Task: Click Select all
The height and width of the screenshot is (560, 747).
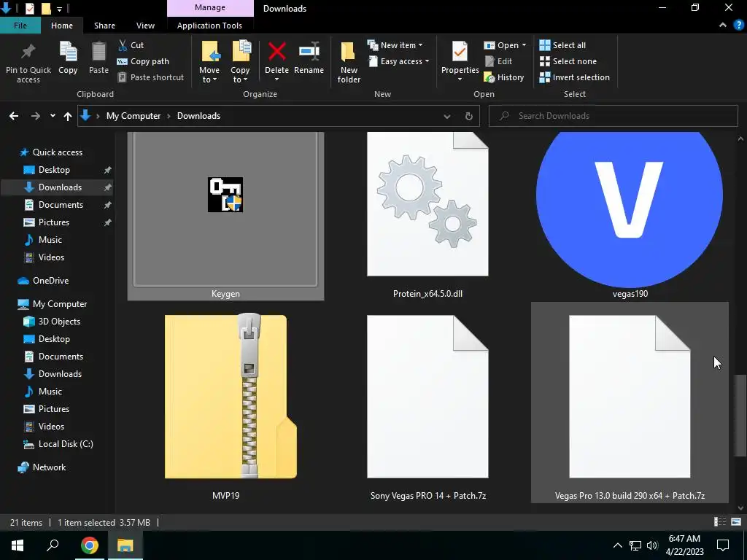Action: (562, 45)
